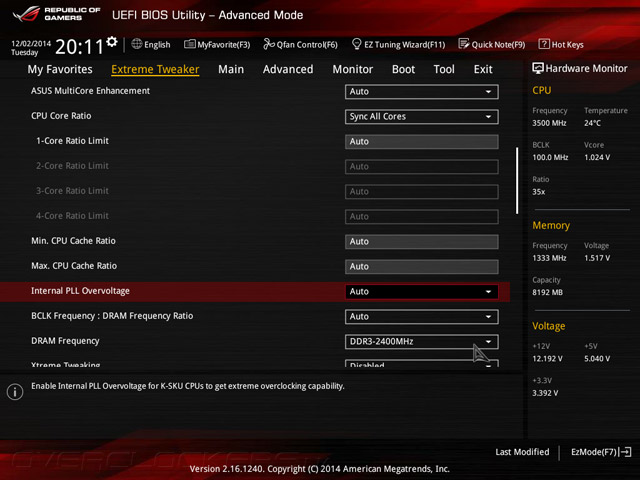Go to the Main tab
Screen dimensions: 640x480
(x=231, y=69)
